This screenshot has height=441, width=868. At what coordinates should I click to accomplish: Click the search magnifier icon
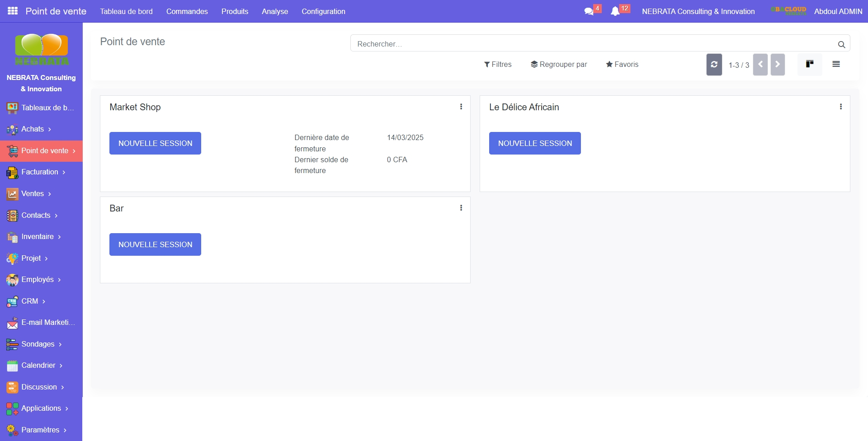(841, 44)
